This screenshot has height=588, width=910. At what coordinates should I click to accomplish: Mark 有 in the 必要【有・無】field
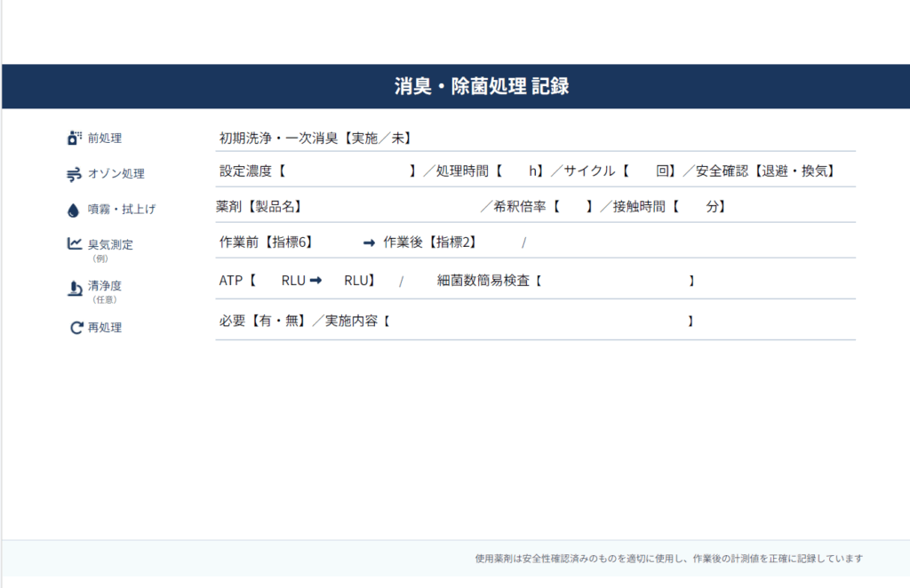point(267,322)
